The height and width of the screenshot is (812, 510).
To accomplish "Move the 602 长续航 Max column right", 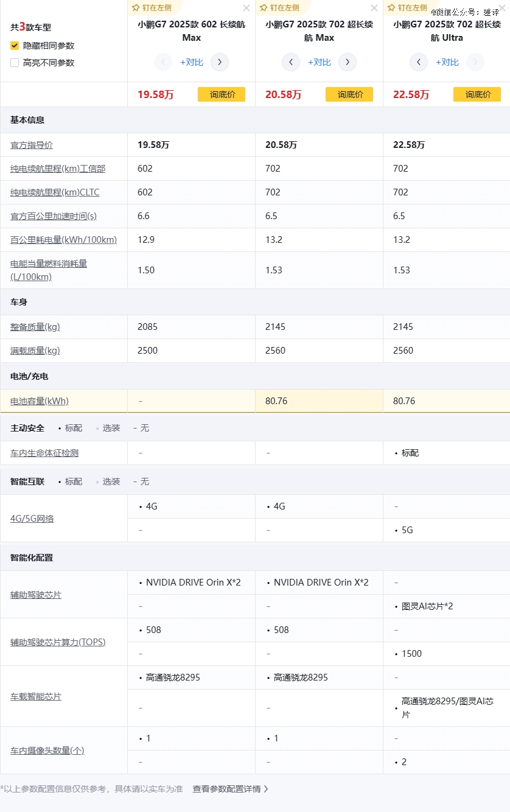I will coord(220,62).
